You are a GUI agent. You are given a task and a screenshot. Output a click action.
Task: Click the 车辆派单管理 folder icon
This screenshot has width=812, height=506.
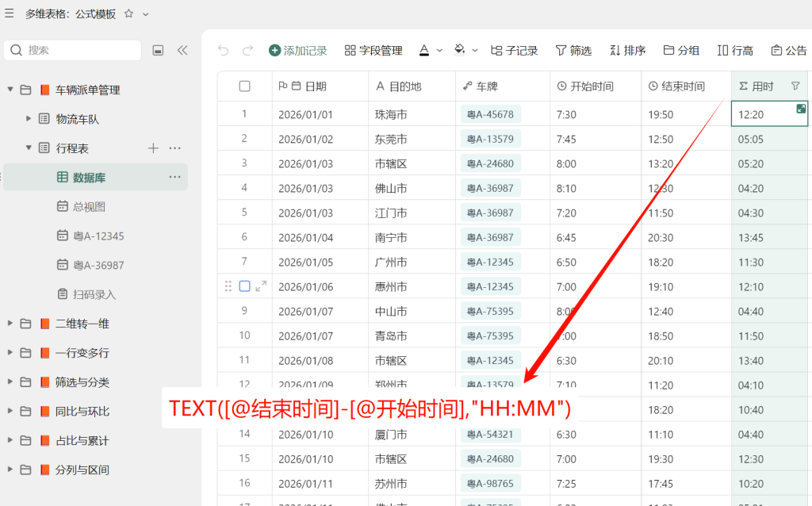[x=25, y=90]
